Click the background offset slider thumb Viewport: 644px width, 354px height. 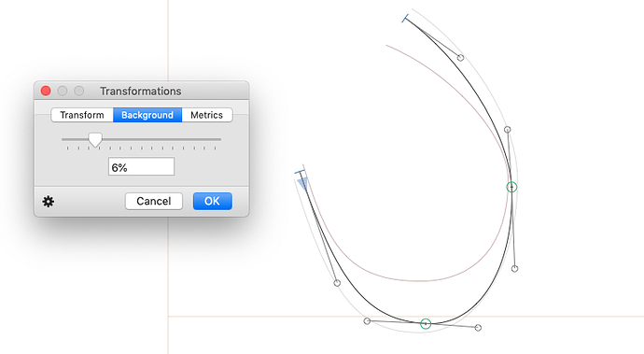(95, 140)
